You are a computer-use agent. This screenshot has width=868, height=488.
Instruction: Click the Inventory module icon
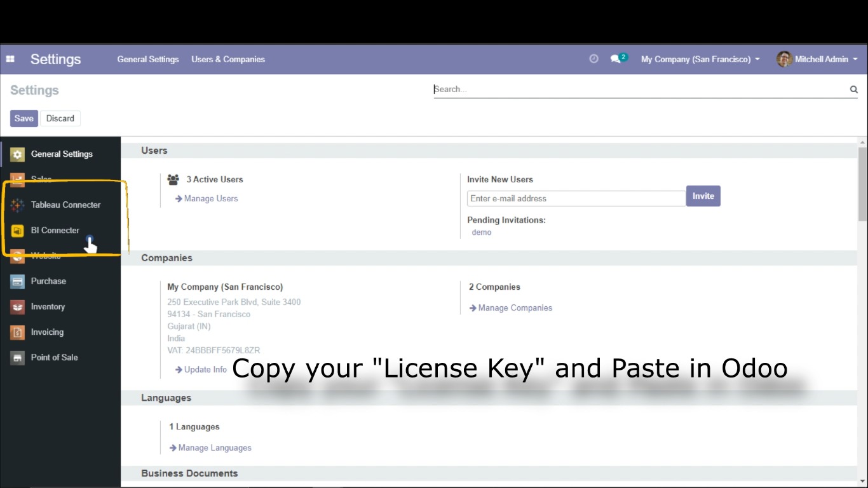(18, 307)
